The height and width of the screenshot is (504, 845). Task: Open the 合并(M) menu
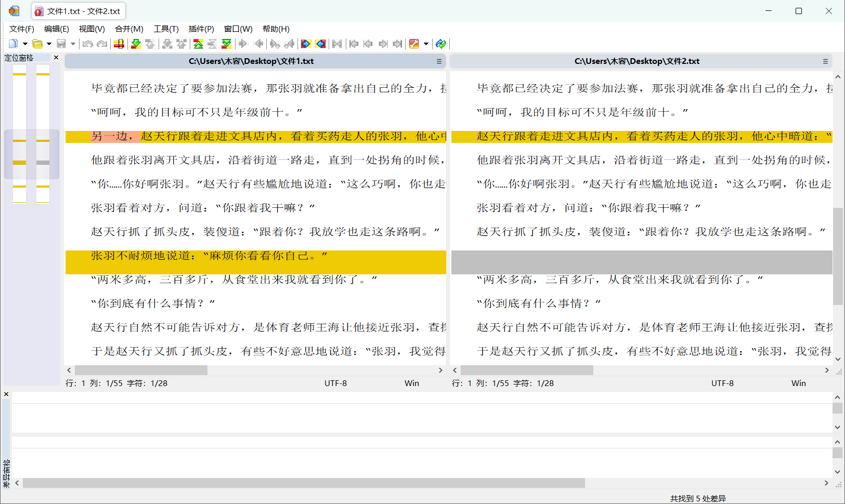(129, 29)
